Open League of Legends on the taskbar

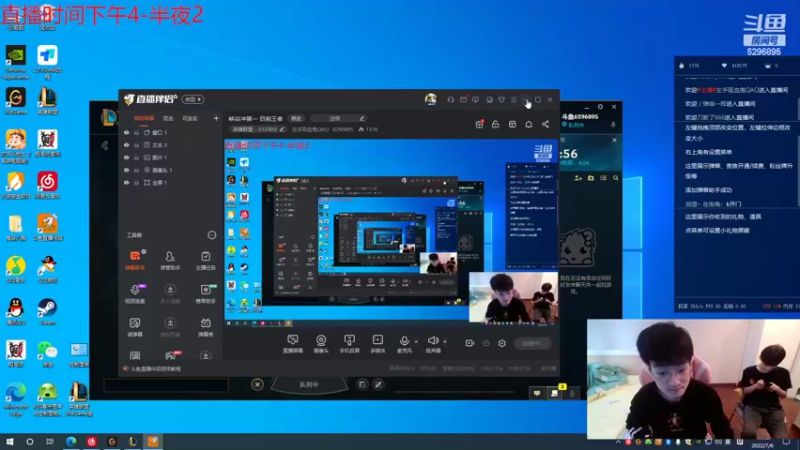(x=132, y=441)
